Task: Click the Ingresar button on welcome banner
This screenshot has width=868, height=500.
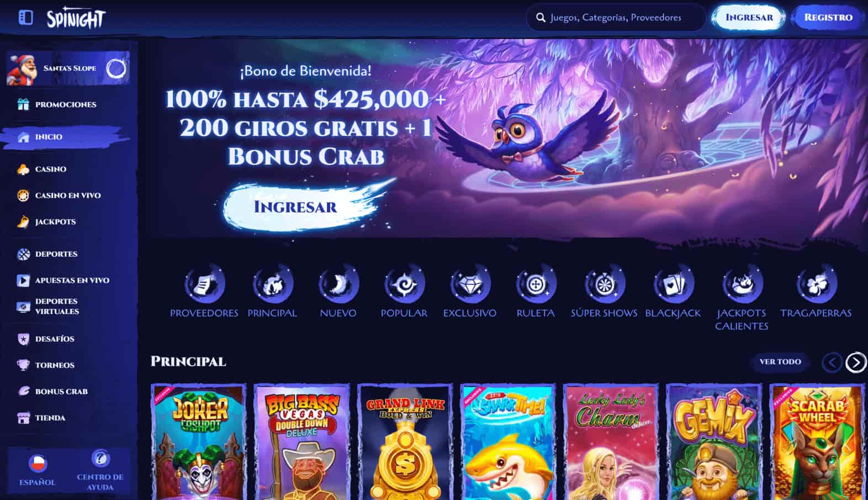Action: [x=296, y=207]
